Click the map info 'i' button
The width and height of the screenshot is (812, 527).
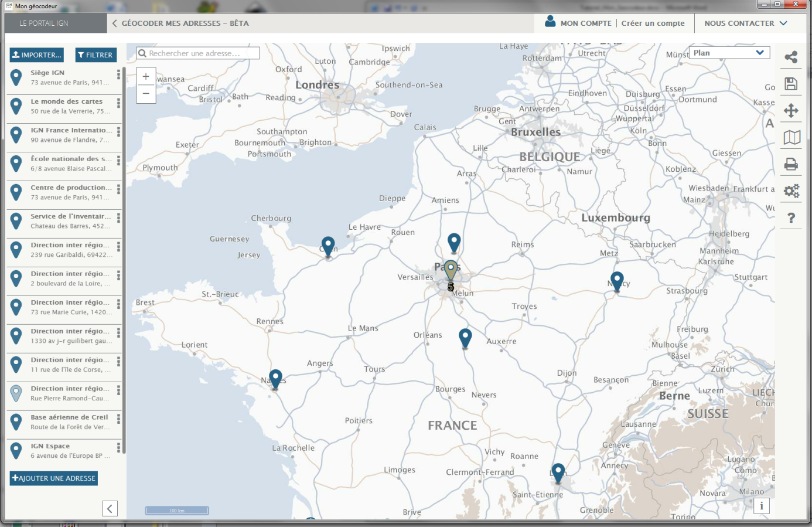coord(761,505)
